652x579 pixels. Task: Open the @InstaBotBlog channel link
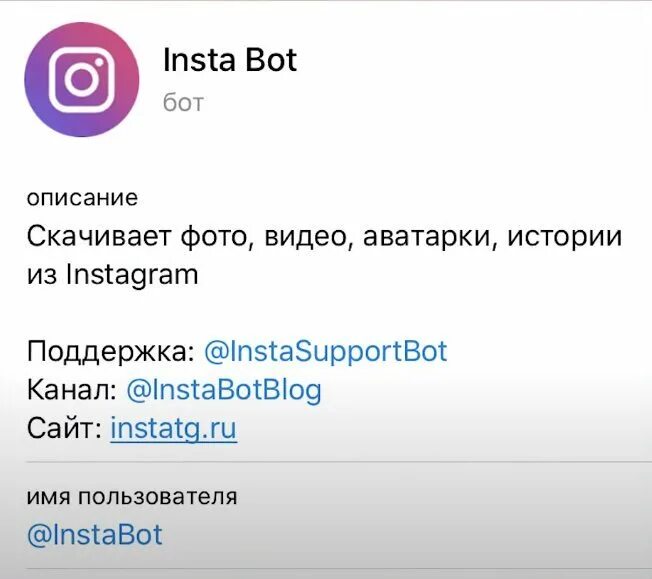[x=224, y=390]
